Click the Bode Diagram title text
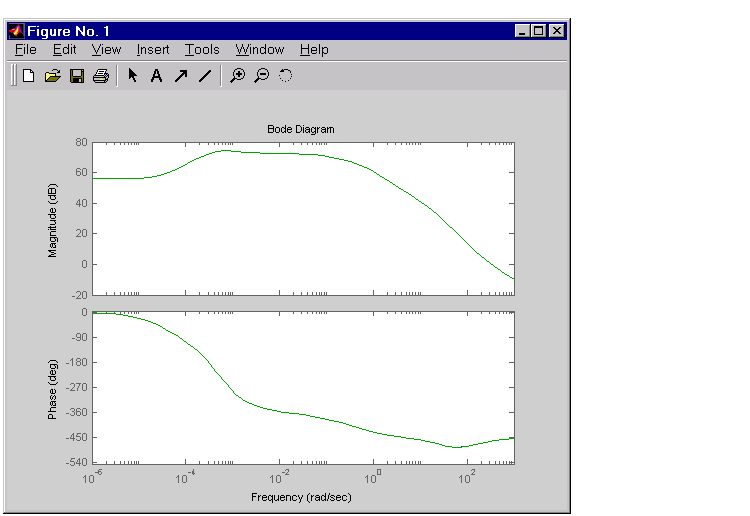The image size is (750, 516). coord(301,129)
